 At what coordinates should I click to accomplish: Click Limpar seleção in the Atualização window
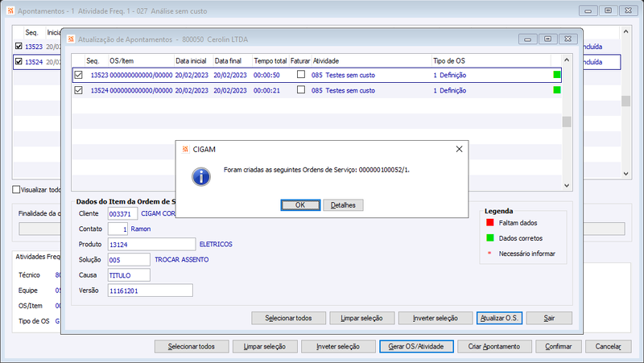(x=361, y=318)
